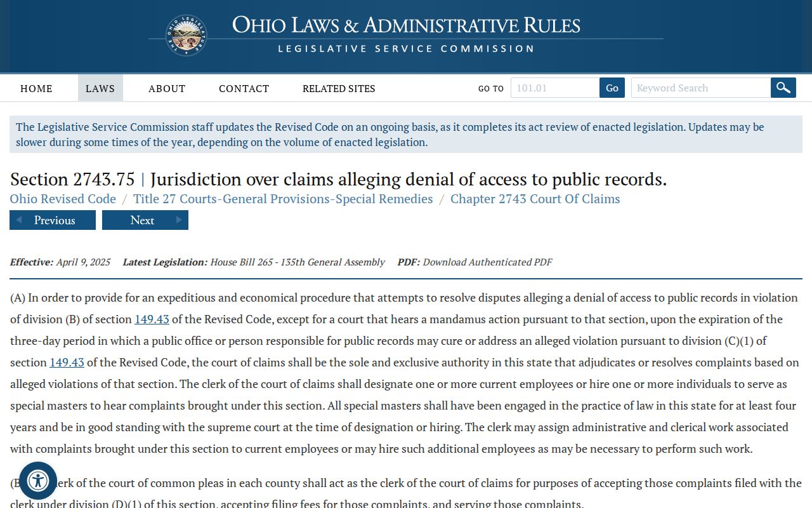Go to the Previous section
This screenshot has width=812, height=508.
point(53,220)
